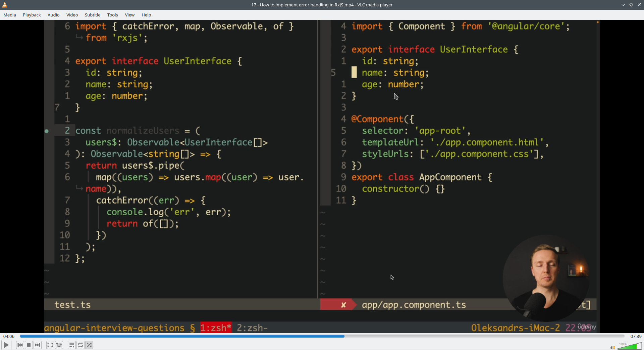Screen dimensions: 644x350
Task: Open the Media menu
Action: tap(10, 15)
